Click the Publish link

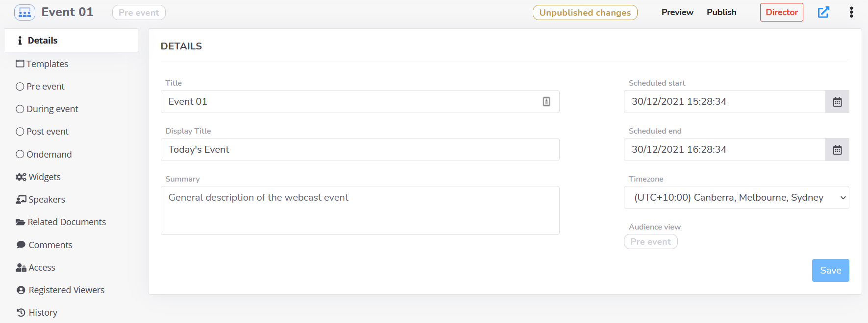pos(721,12)
